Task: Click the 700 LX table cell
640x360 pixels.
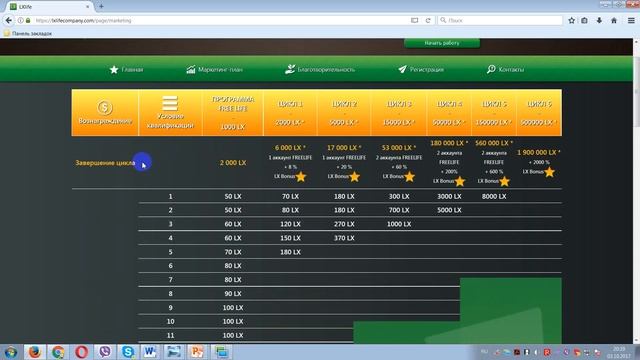Action: (x=399, y=210)
